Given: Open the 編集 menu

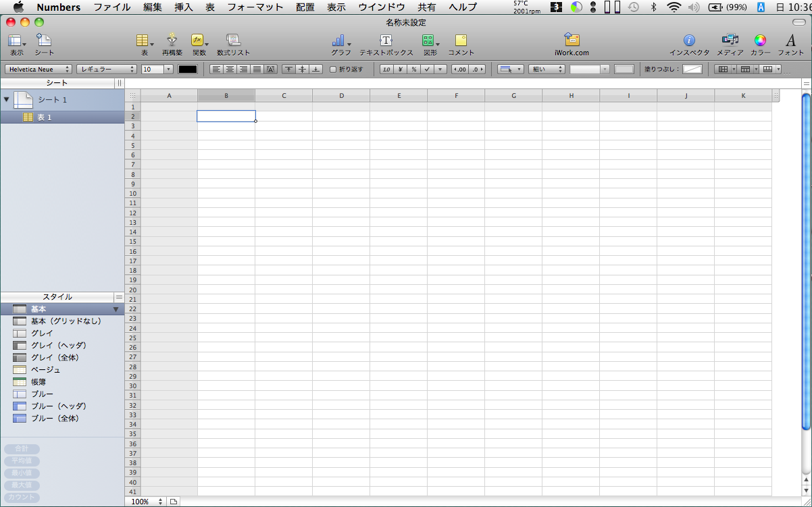Looking at the screenshot, I should pyautogui.click(x=153, y=7).
